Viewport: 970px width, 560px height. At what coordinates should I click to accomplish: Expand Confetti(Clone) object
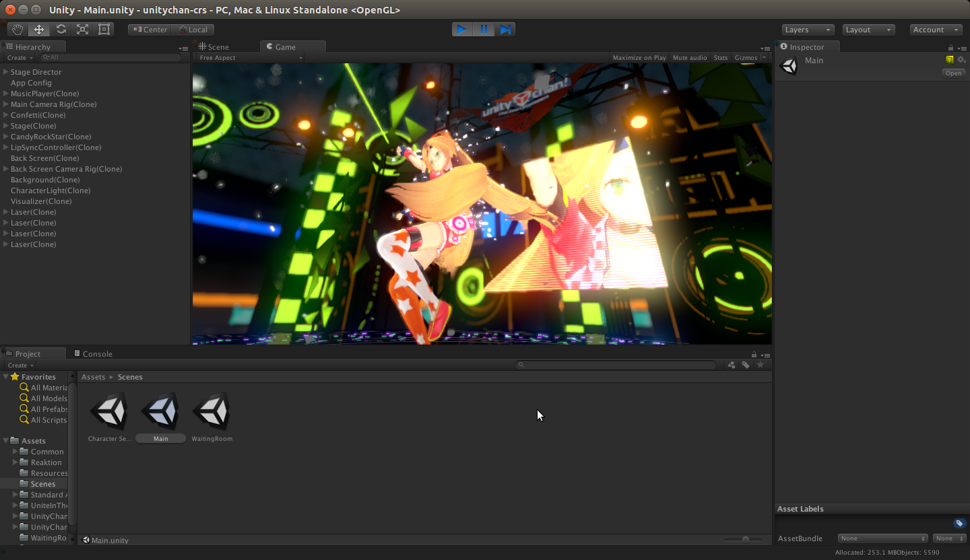click(6, 115)
